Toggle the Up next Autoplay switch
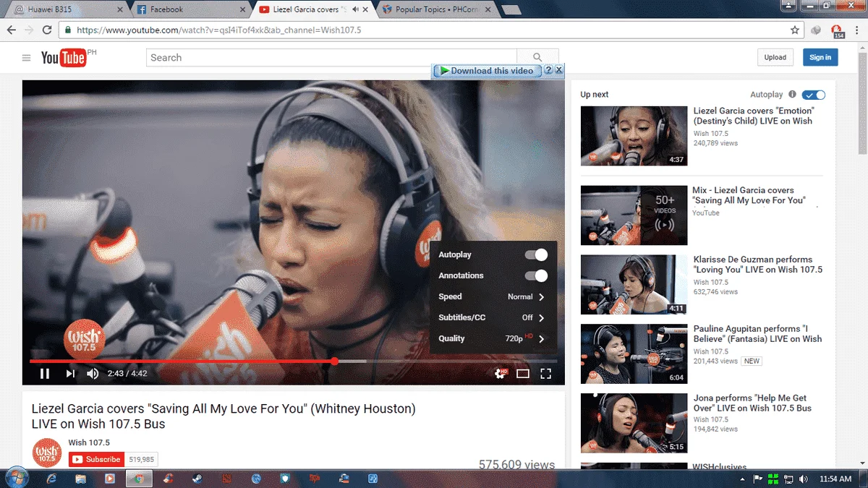The image size is (868, 488). pyautogui.click(x=814, y=95)
